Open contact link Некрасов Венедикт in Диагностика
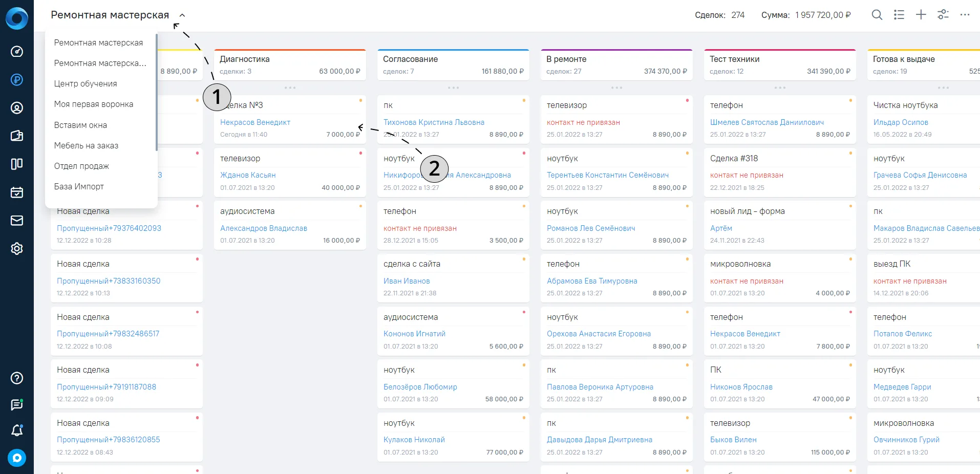 pyautogui.click(x=255, y=122)
